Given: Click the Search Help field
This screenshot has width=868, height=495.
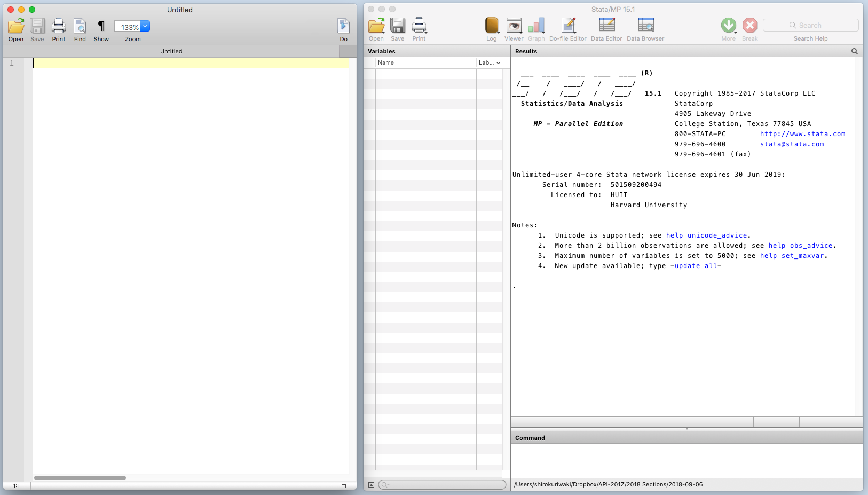Looking at the screenshot, I should 810,26.
